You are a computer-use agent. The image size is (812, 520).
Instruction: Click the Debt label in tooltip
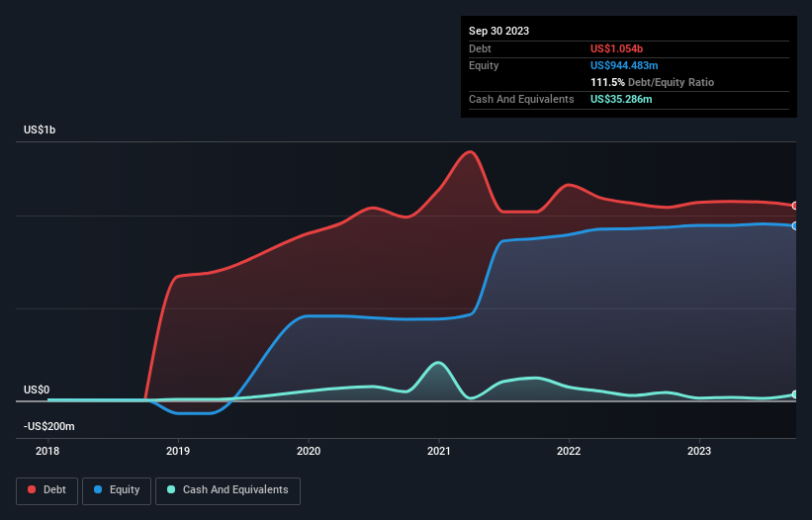480,48
